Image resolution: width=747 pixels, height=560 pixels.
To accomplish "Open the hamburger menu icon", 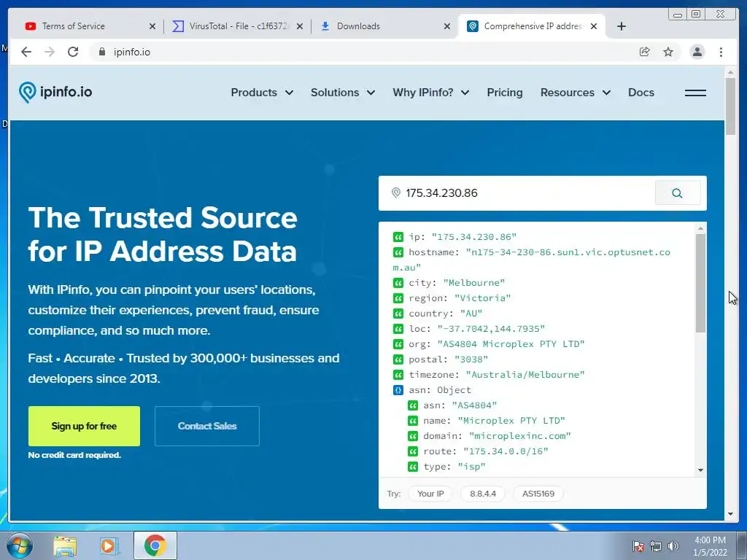I will [695, 93].
